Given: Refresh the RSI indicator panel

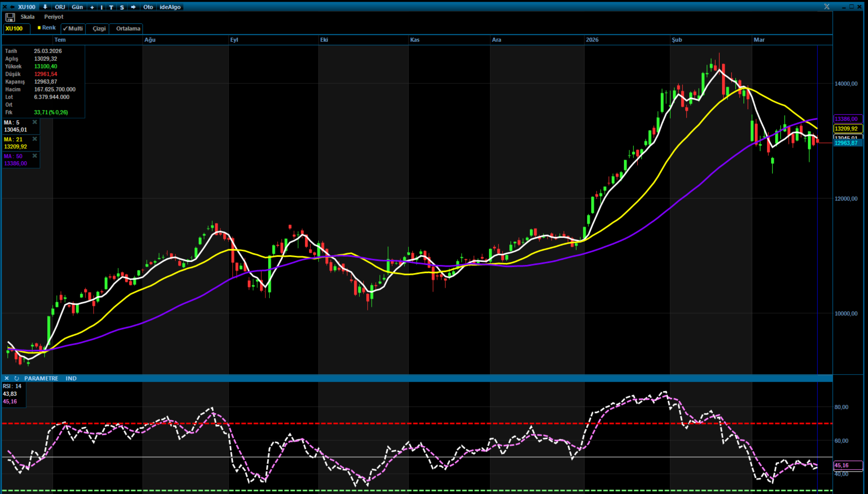Looking at the screenshot, I should [16, 378].
